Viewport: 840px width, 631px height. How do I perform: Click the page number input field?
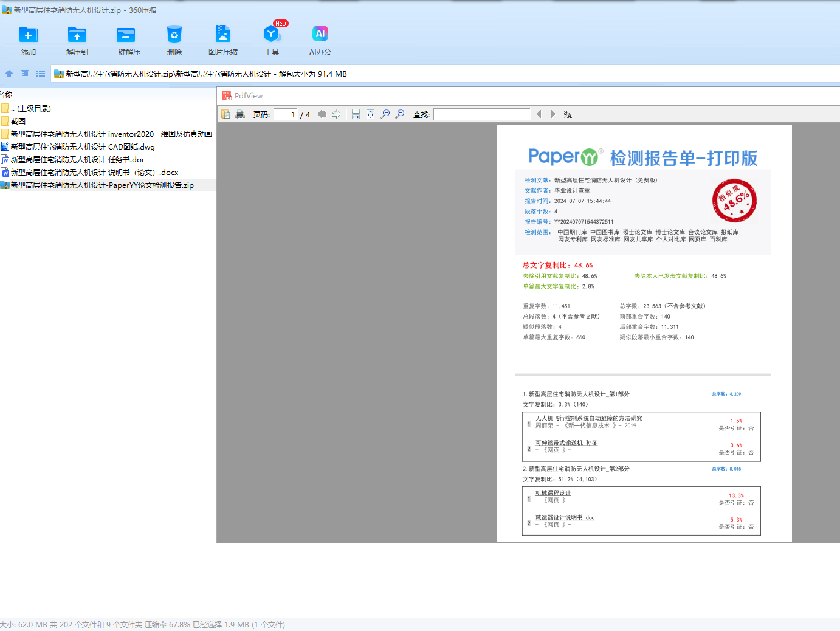286,114
